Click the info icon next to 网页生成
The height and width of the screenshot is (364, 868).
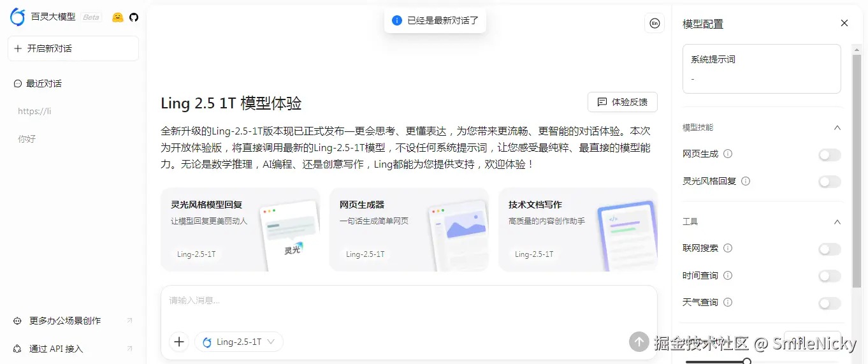coord(728,154)
